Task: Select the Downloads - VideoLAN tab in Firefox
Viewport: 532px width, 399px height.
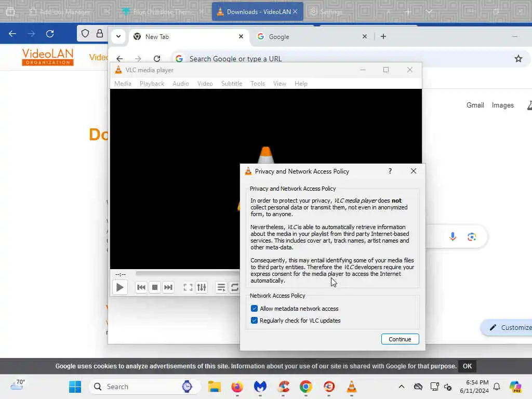Action: pos(258,11)
